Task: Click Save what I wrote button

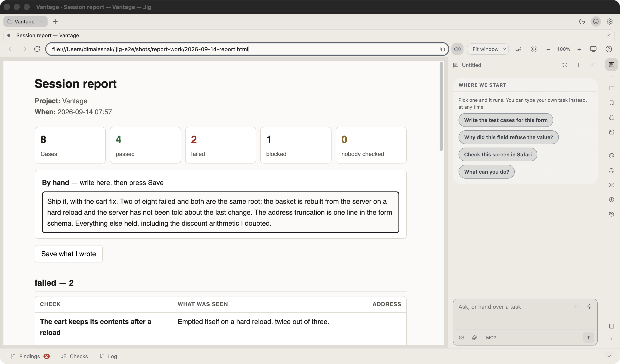Action: (x=68, y=254)
